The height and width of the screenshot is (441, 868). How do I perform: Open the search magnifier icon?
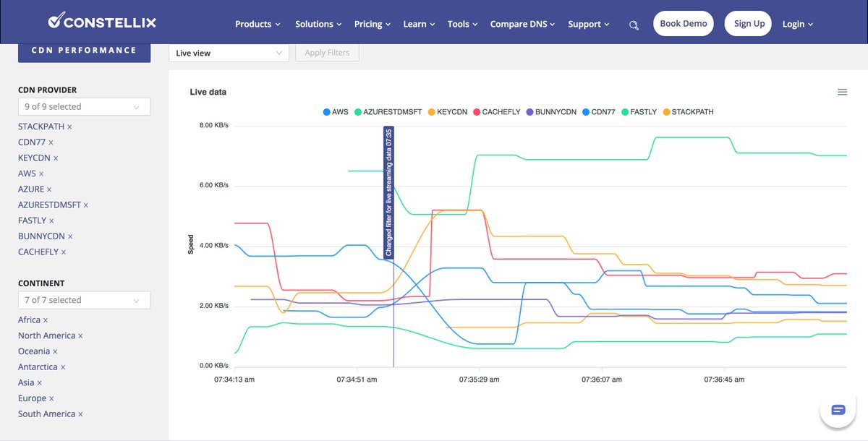pyautogui.click(x=634, y=24)
